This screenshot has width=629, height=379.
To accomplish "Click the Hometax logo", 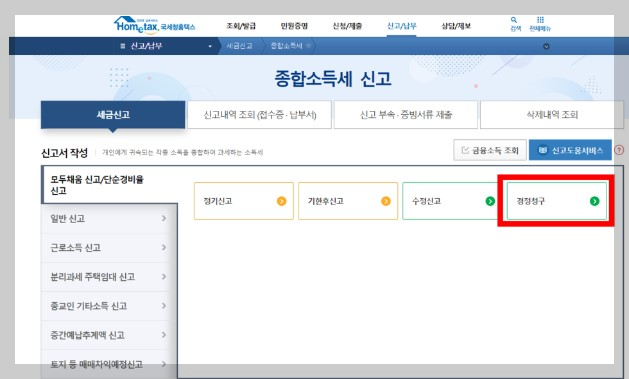I will point(154,25).
